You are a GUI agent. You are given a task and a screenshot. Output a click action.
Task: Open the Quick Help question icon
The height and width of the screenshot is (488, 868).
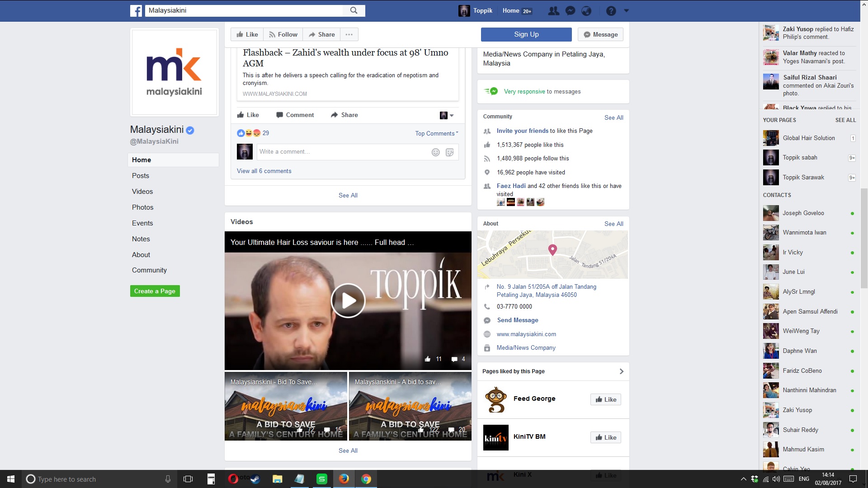pos(611,11)
